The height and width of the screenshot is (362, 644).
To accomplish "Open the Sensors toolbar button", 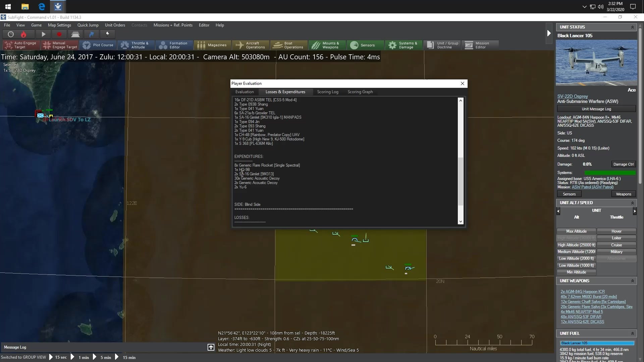I will click(x=366, y=45).
